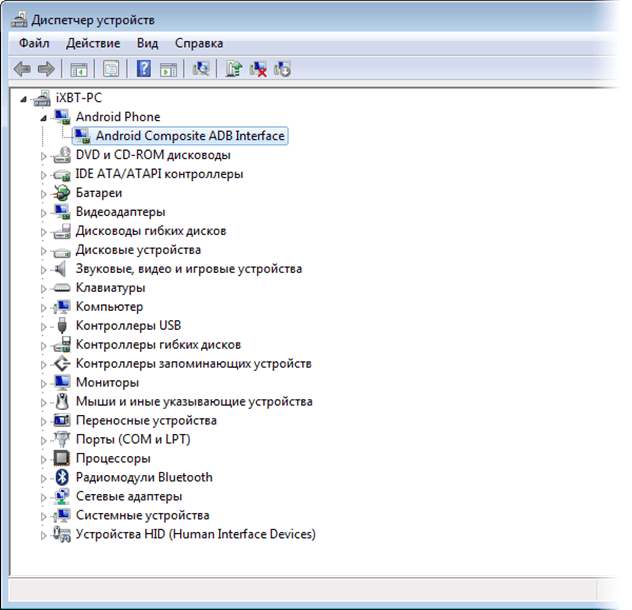This screenshot has height=610, width=632.
Task: Select Радиомодули Bluetooth label
Action: (x=144, y=477)
